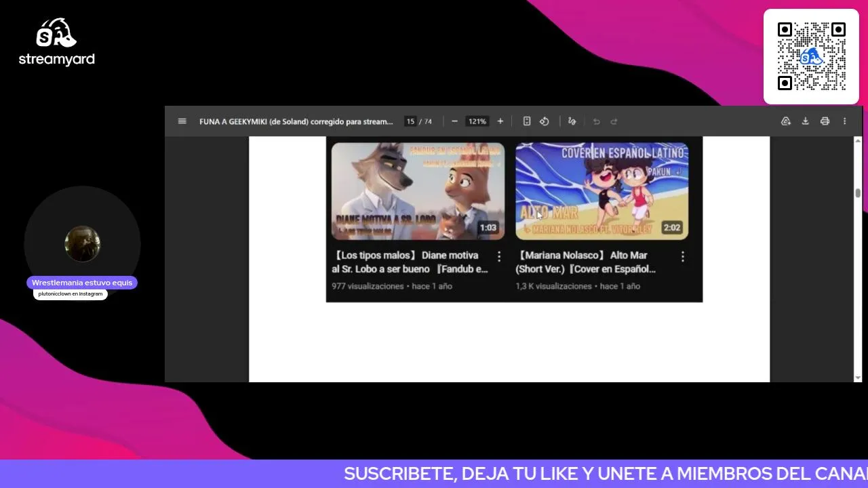This screenshot has height=488, width=868.
Task: Open the PDF viewer sidebar menu
Action: coord(182,121)
